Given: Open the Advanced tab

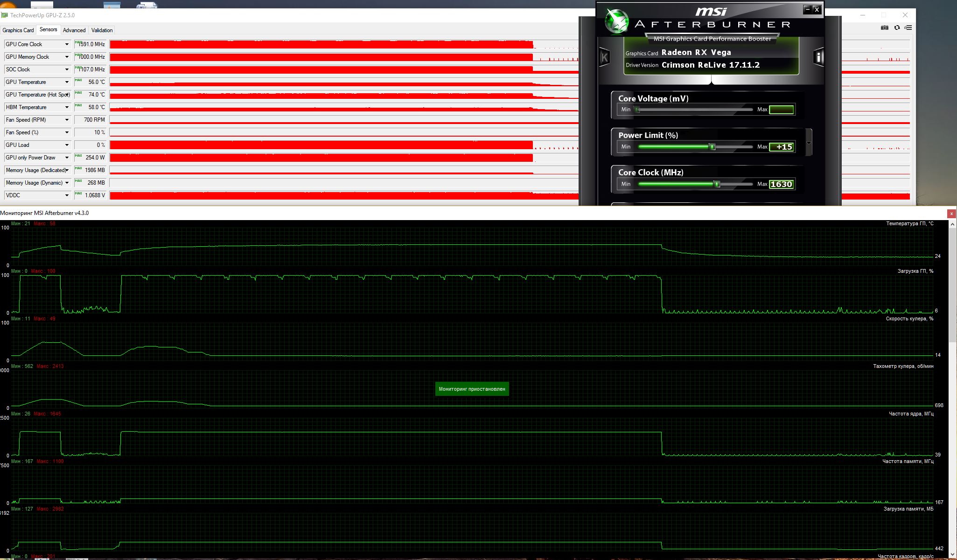Looking at the screenshot, I should [x=74, y=30].
